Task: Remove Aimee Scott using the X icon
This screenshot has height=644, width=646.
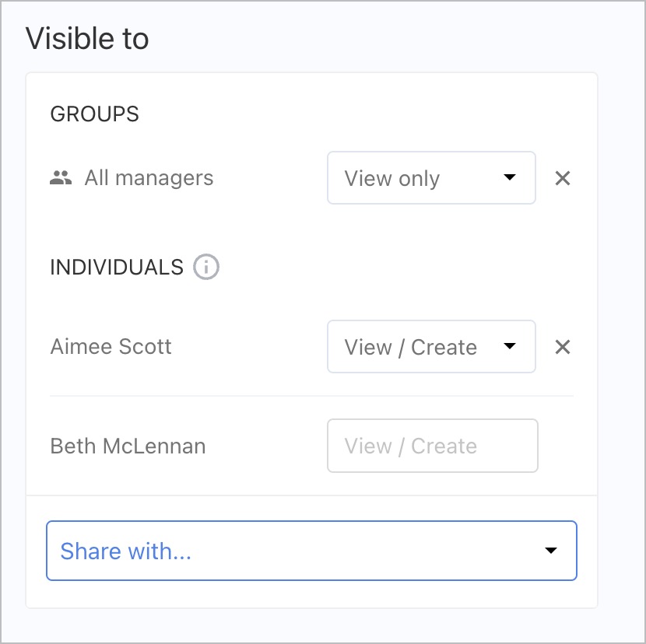Action: (x=563, y=347)
